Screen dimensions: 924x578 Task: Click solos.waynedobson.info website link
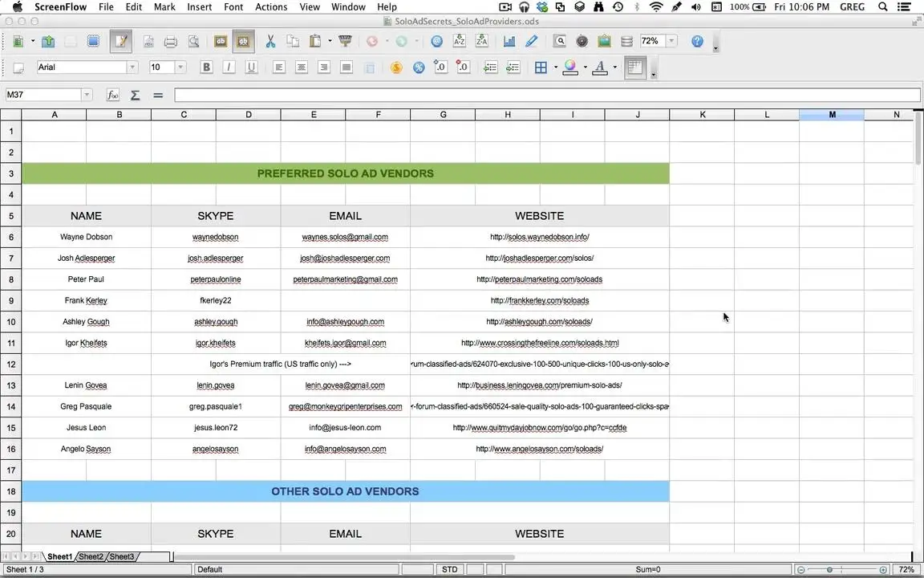tap(540, 237)
